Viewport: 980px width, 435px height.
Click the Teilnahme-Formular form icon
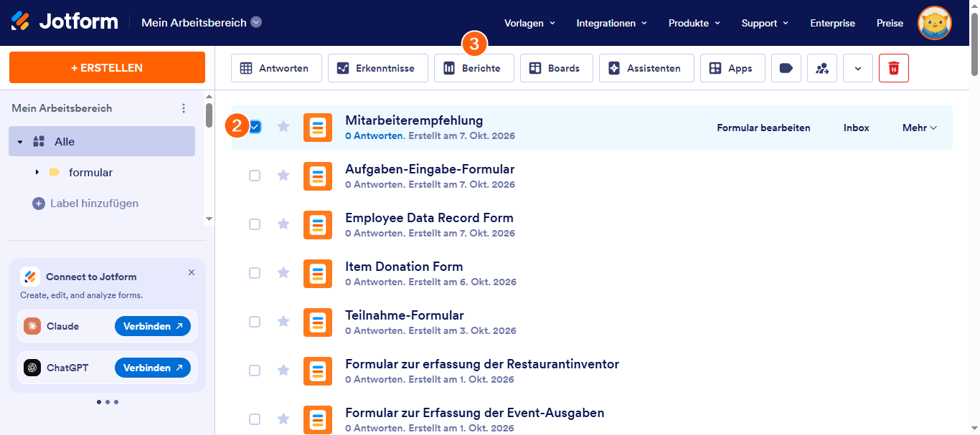(318, 322)
